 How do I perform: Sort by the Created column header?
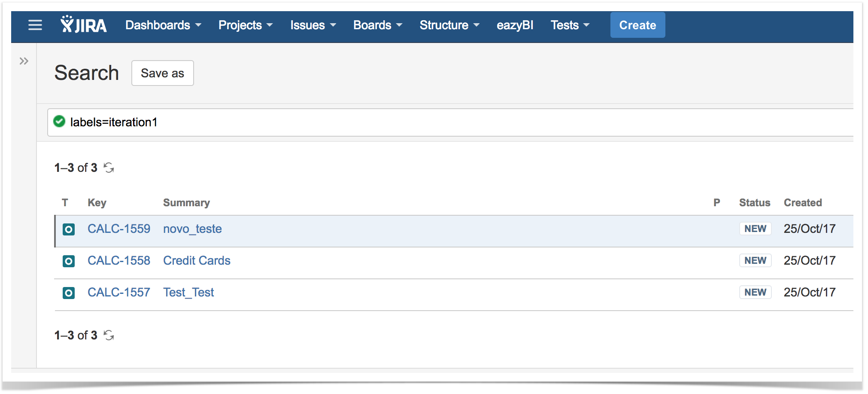[803, 202]
